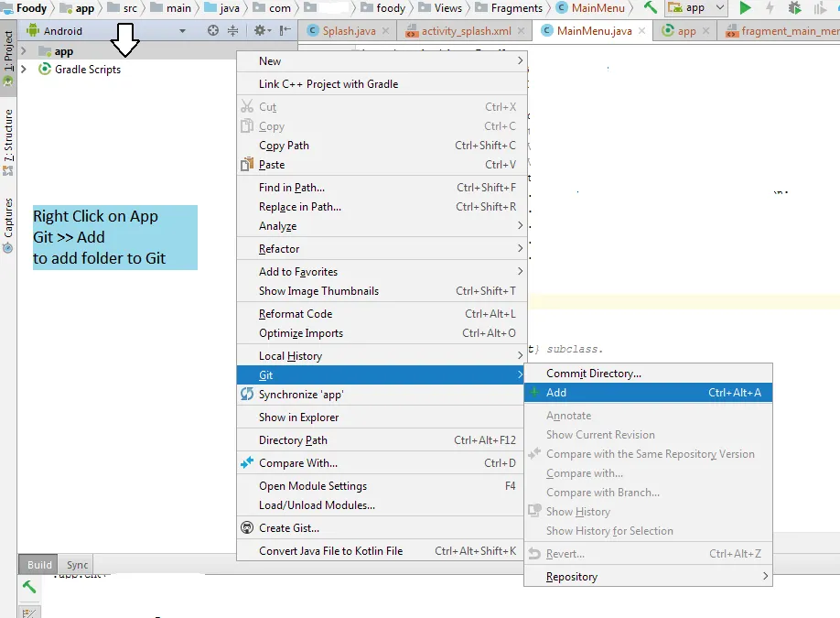
Task: Choose Open Module Settings
Action: (382, 486)
